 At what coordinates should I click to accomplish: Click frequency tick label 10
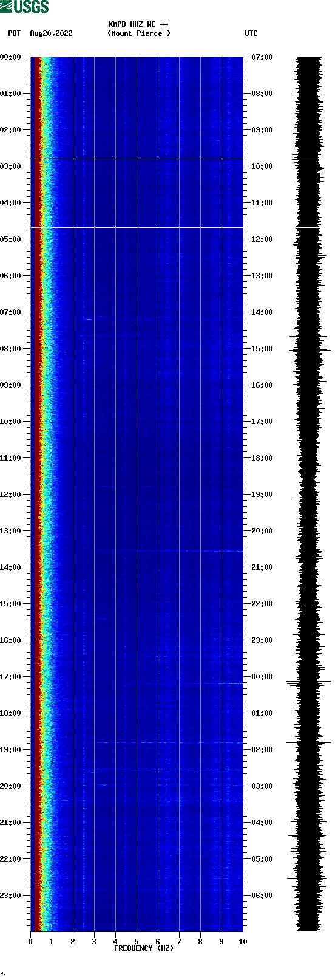pos(243,942)
